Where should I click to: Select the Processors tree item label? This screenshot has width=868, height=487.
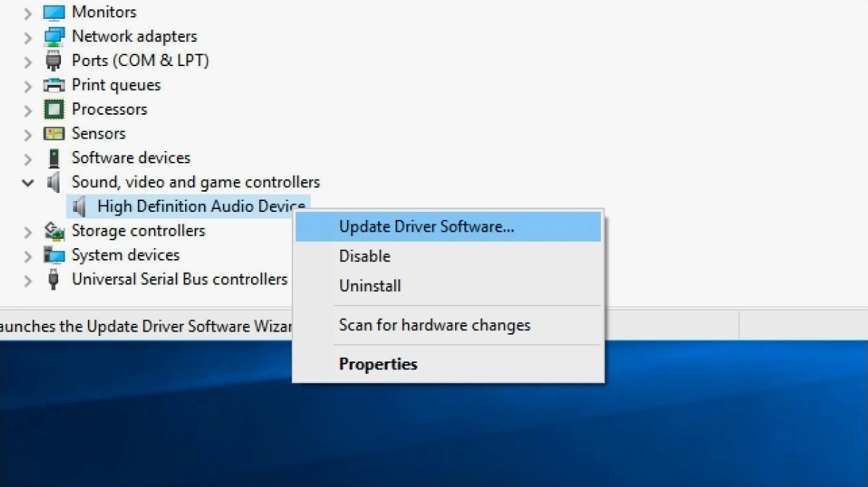click(x=110, y=110)
